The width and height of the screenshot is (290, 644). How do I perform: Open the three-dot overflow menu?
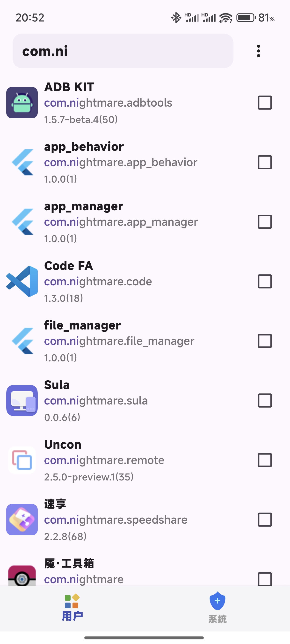click(x=258, y=51)
